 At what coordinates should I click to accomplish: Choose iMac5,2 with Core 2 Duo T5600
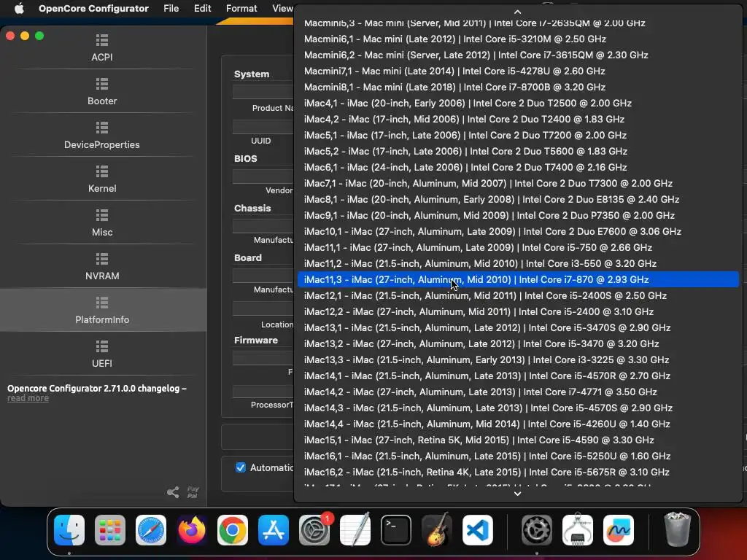pos(518,151)
